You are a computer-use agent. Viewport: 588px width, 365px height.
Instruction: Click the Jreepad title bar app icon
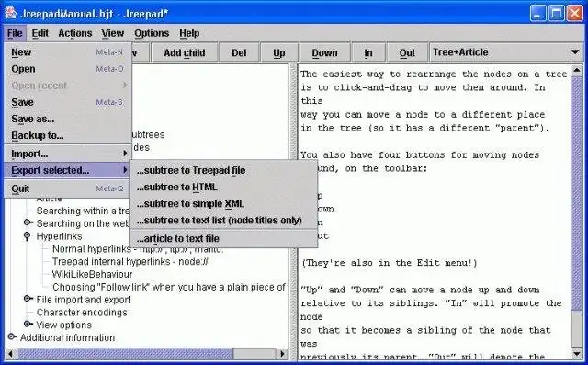coord(10,13)
